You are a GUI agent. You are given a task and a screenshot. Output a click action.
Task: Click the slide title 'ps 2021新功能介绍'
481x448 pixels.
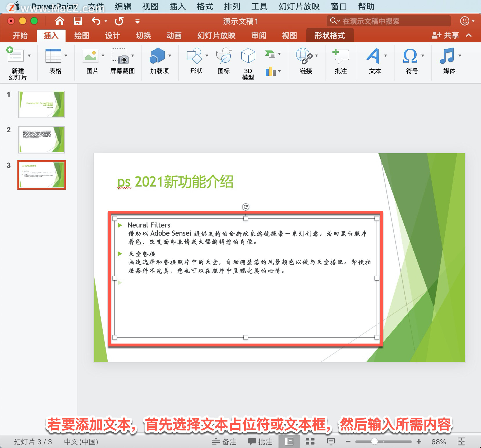point(175,182)
